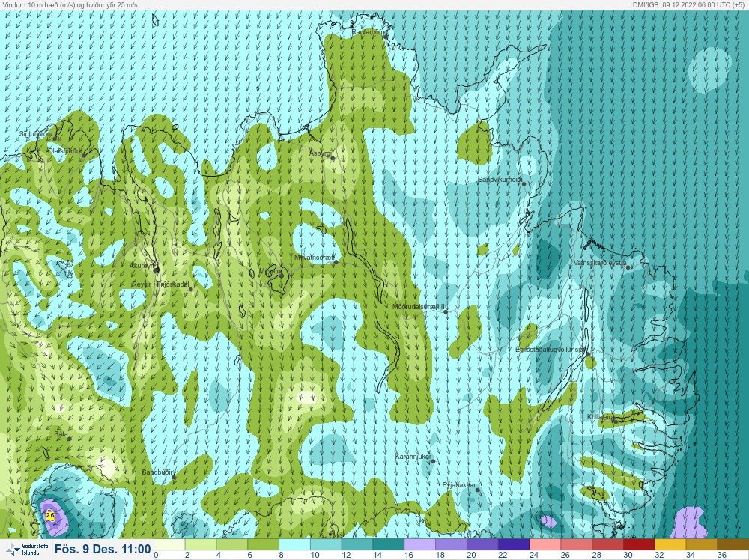Screen dimensions: 749x560
Task: Select the Akureyri station label
Action: [142, 266]
